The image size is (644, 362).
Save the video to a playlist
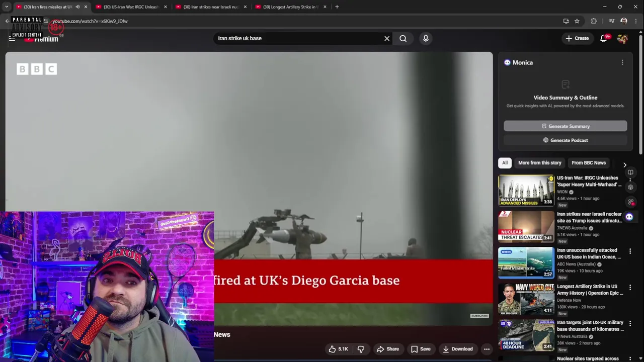point(421,349)
